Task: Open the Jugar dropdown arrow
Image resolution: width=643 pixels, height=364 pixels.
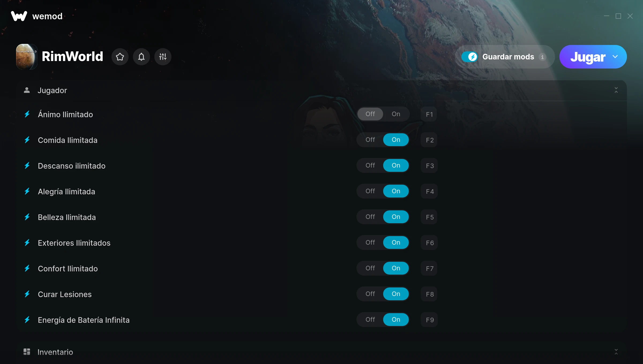Action: (615, 57)
